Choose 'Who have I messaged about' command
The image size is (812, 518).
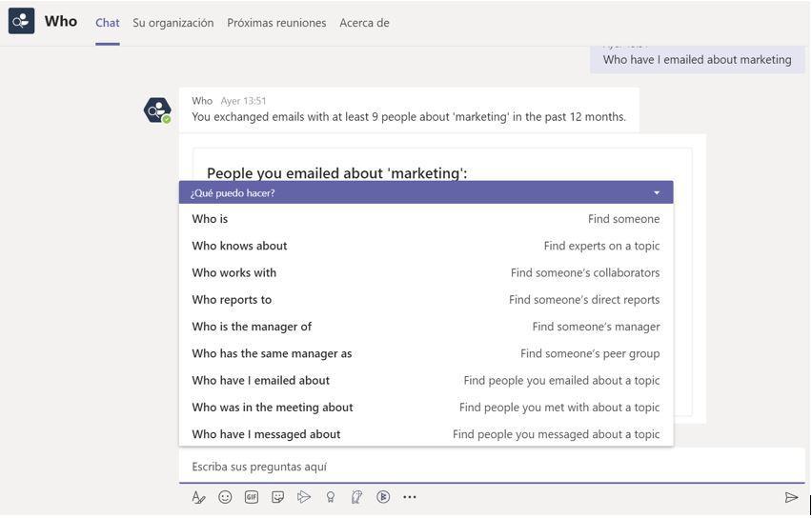pos(426,434)
